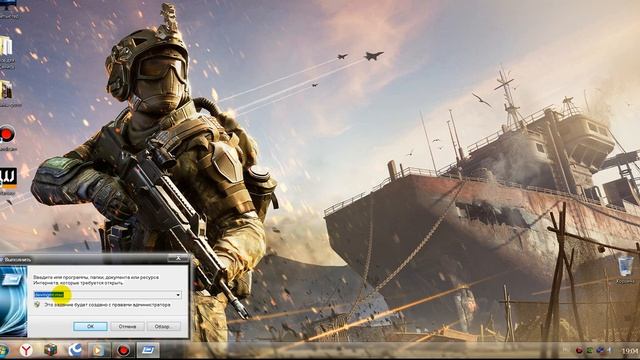Open the Обзор browse button
Viewport: 640px width, 360px height.
click(163, 326)
